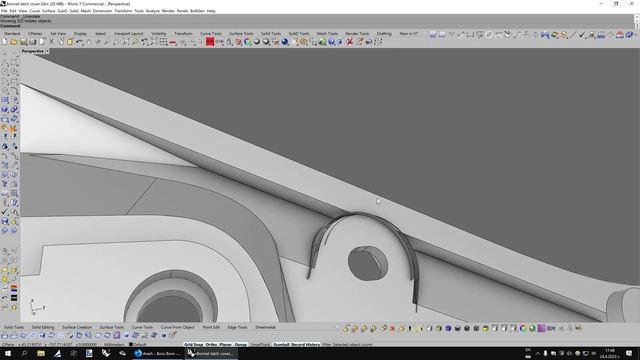Open the CPlane coordinate pane menu
The image size is (640, 360).
(8, 344)
